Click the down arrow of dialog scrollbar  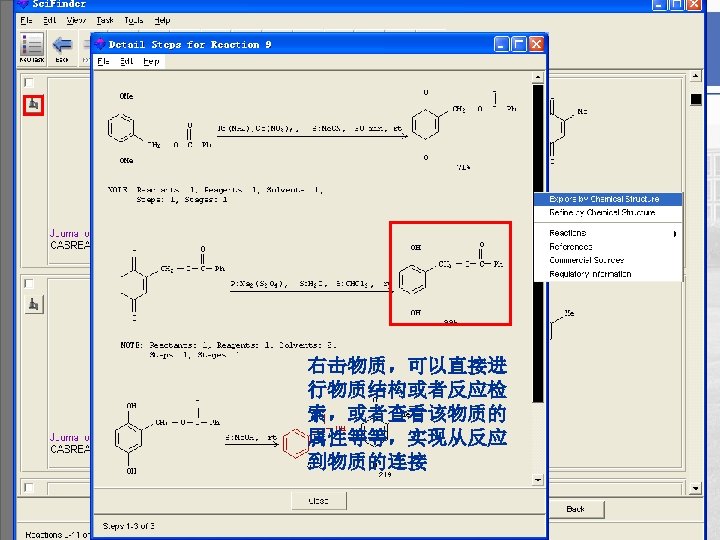click(538, 480)
